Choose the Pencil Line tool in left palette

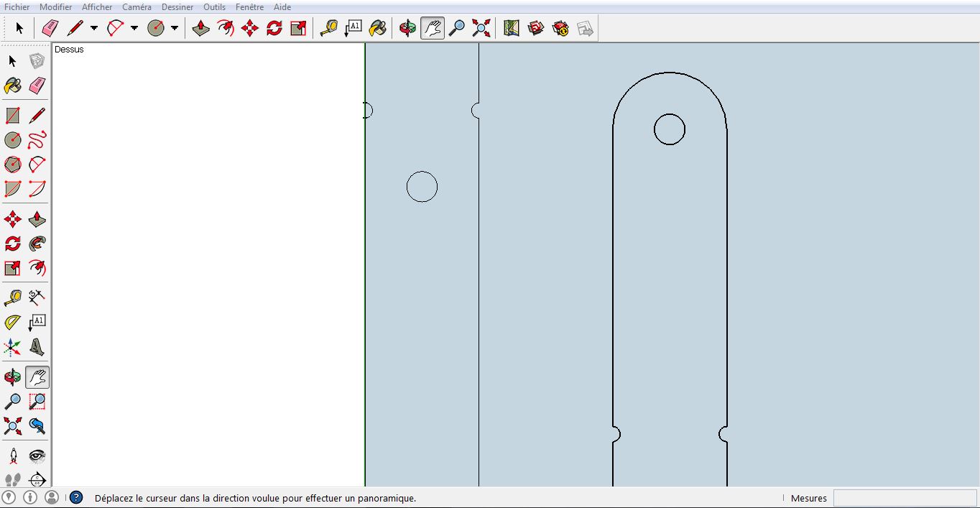pyautogui.click(x=37, y=116)
